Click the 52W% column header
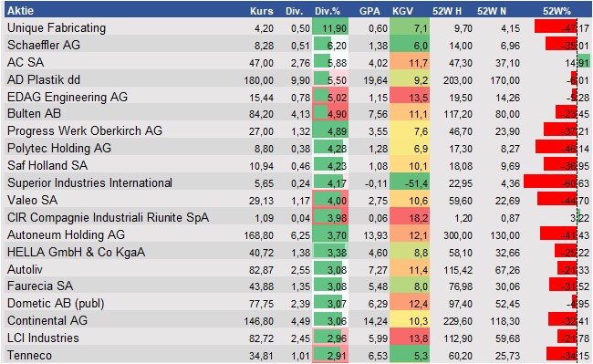This screenshot has width=593, height=364. tap(557, 11)
